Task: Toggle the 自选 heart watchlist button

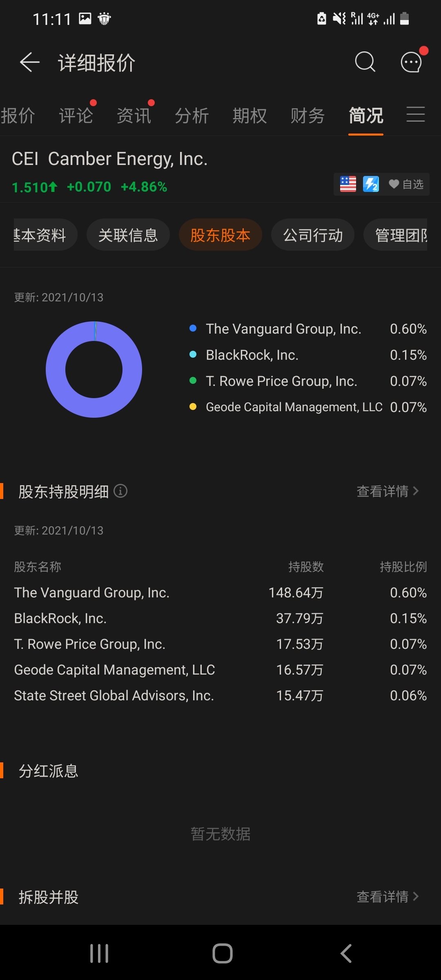Action: [406, 184]
